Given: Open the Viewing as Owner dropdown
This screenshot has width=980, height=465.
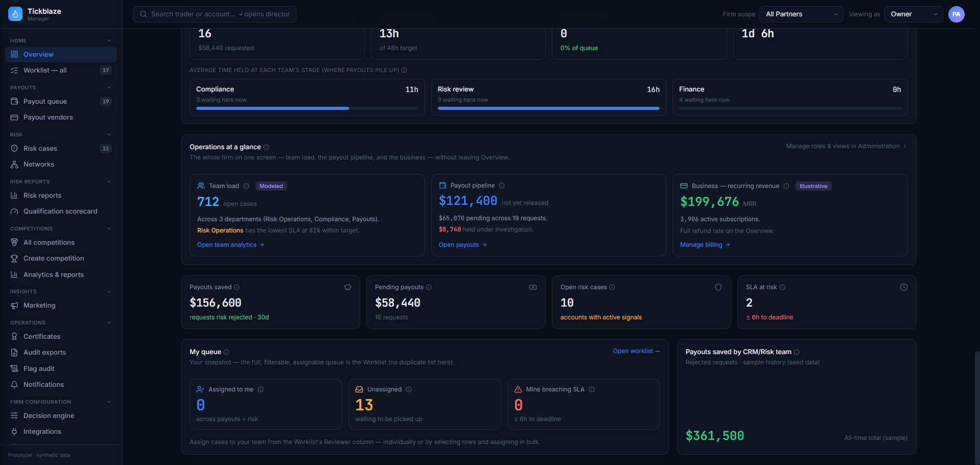Looking at the screenshot, I should pos(914,14).
